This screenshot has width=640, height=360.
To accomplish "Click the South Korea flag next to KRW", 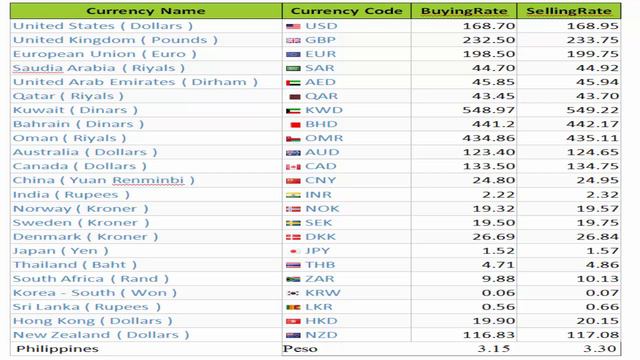I will 293,293.
